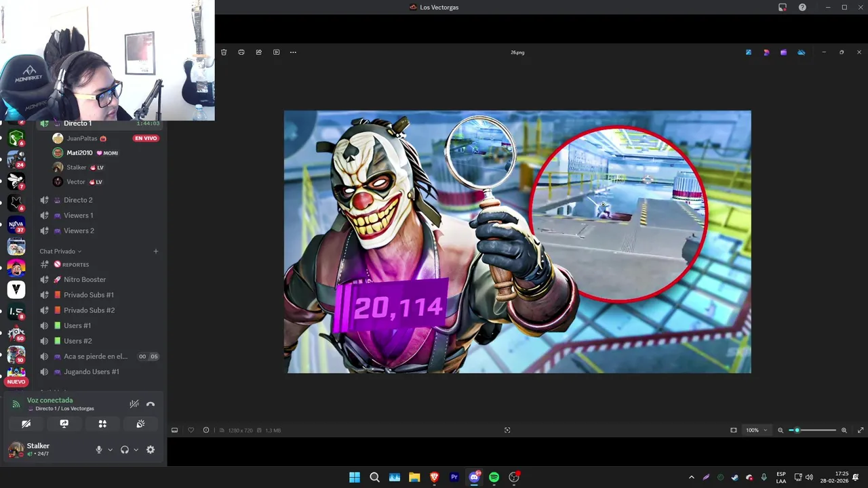
Task: Show file info with the info icon
Action: tap(206, 430)
